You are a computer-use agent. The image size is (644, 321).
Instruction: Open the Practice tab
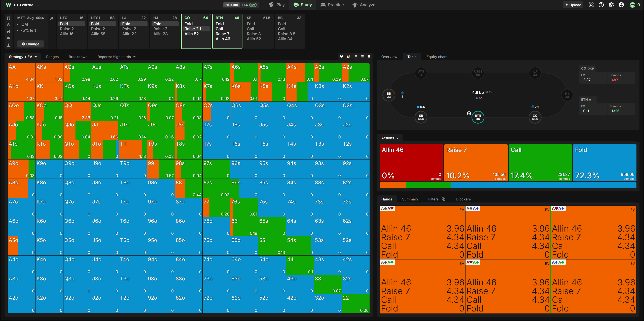[x=332, y=5]
